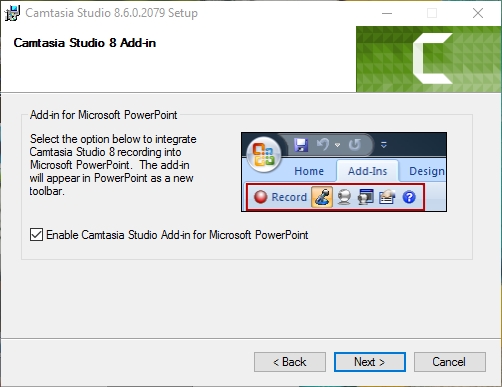
Task: Click the 'Select the option below to integrate' description
Action: coord(113,165)
